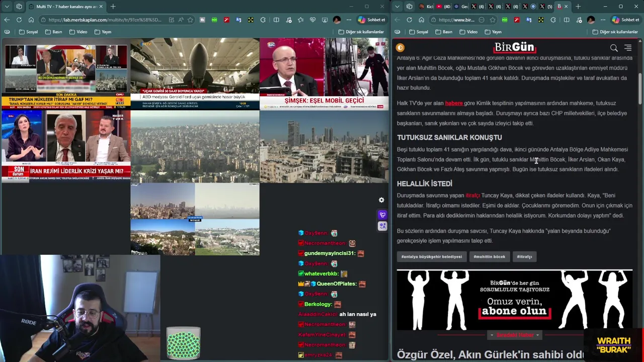Go to home in BirGün window
Viewport: 644px width, 362px height.
421,20
